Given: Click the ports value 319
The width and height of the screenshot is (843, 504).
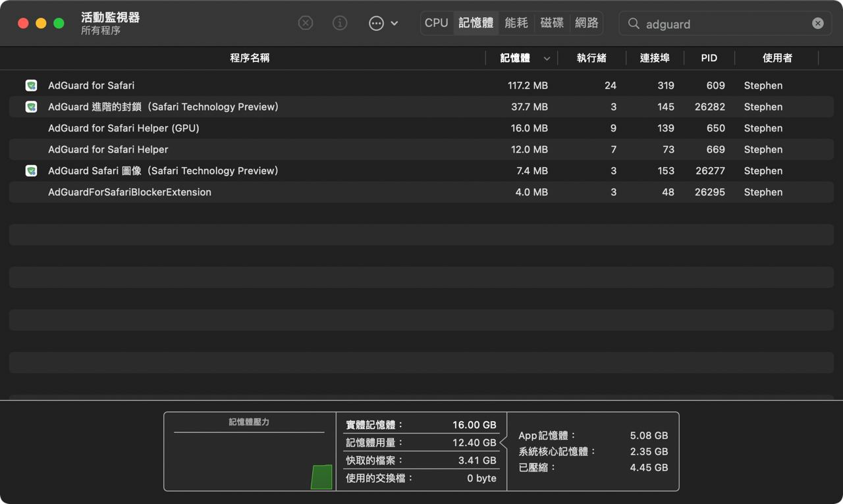Looking at the screenshot, I should coord(666,86).
